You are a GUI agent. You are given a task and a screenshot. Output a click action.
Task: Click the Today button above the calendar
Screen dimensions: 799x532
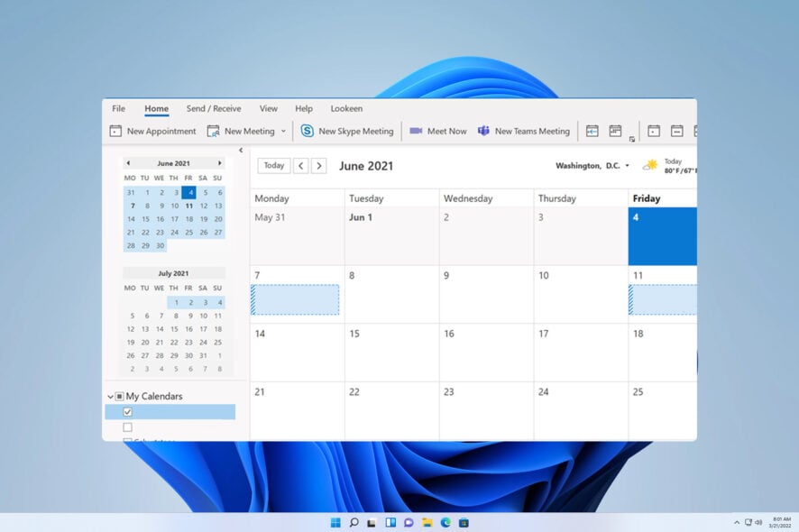[x=274, y=166]
